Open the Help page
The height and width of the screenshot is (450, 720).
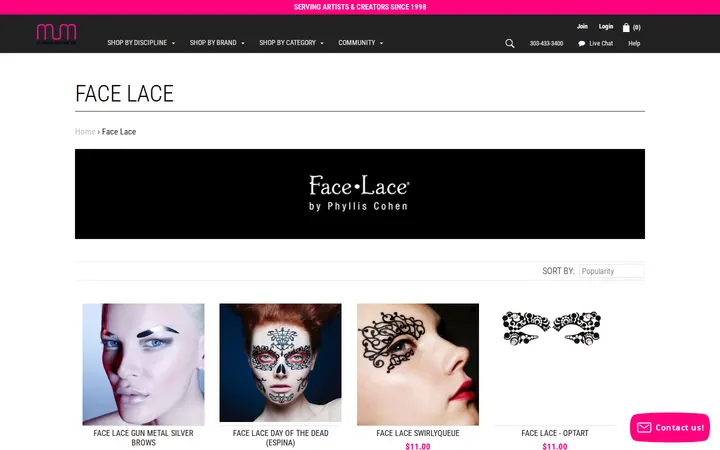click(x=634, y=44)
